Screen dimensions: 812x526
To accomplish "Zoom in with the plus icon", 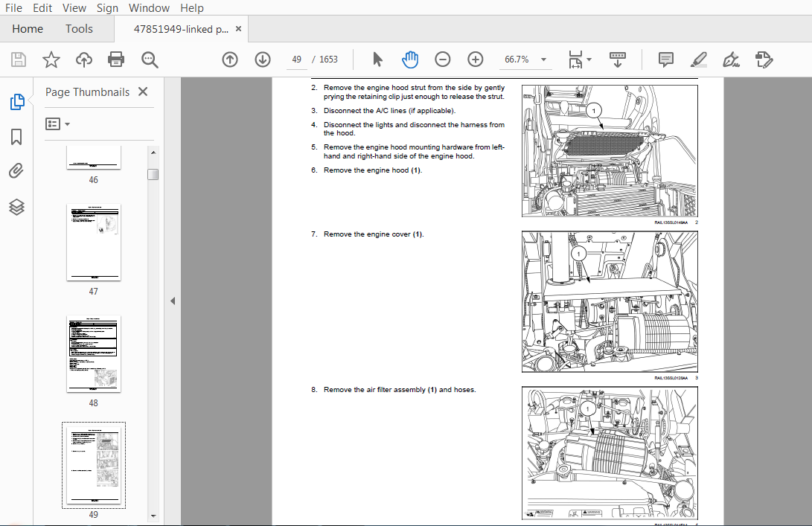I will pyautogui.click(x=475, y=60).
